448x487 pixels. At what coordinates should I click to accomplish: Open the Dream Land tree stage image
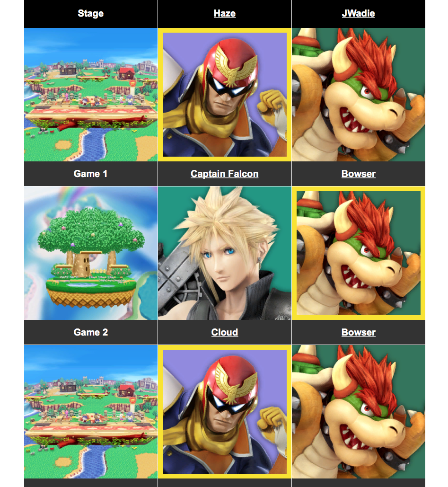(91, 253)
